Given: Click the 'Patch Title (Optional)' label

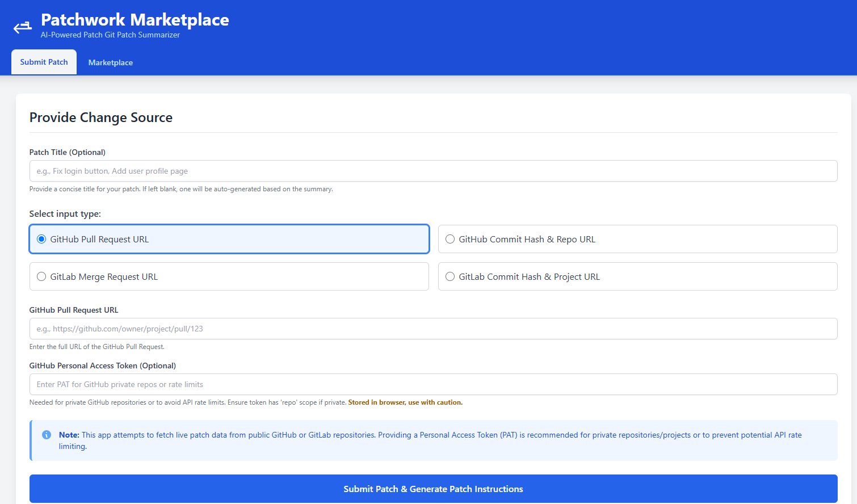Looking at the screenshot, I should coord(68,152).
